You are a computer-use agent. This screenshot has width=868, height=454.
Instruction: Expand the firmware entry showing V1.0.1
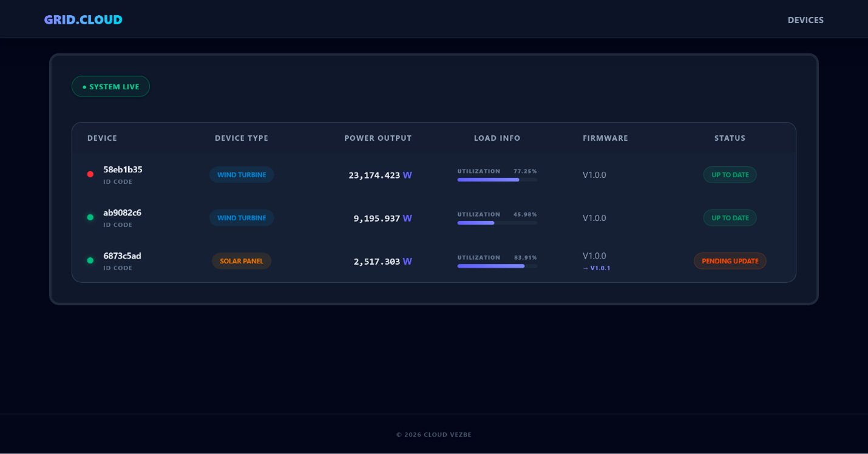pyautogui.click(x=597, y=268)
